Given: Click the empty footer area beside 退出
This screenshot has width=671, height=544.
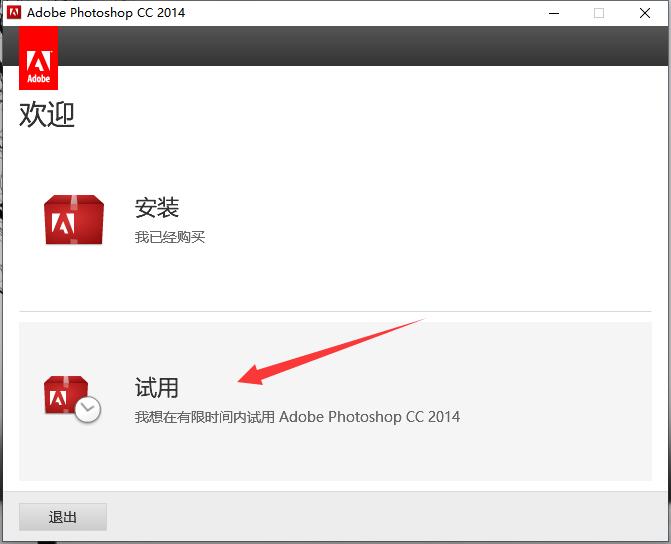Looking at the screenshot, I should coord(380,517).
